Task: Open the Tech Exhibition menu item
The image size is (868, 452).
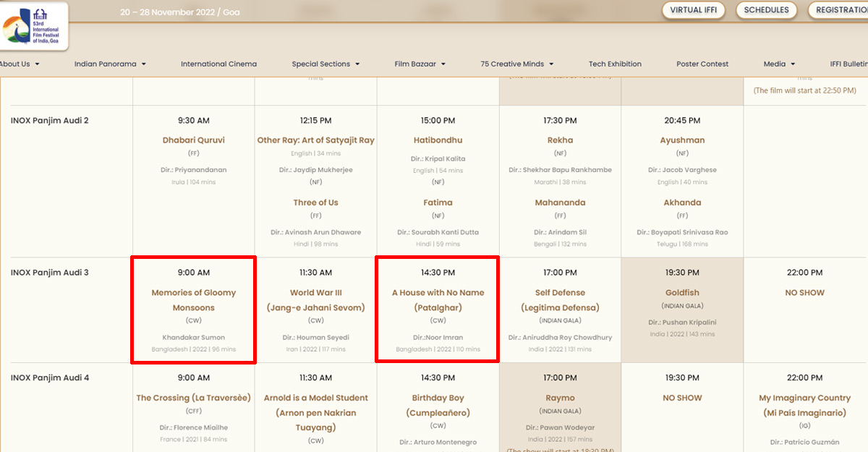Action: (615, 64)
